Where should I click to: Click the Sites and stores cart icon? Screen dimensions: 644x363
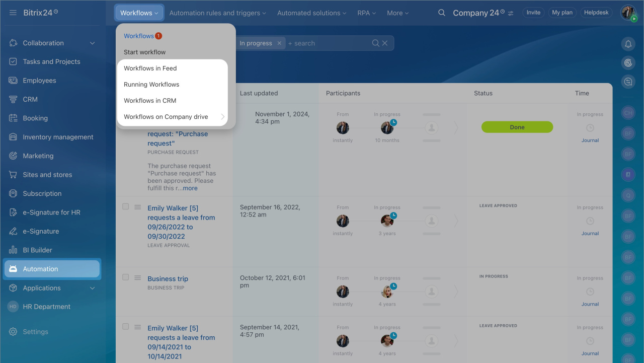(14, 175)
